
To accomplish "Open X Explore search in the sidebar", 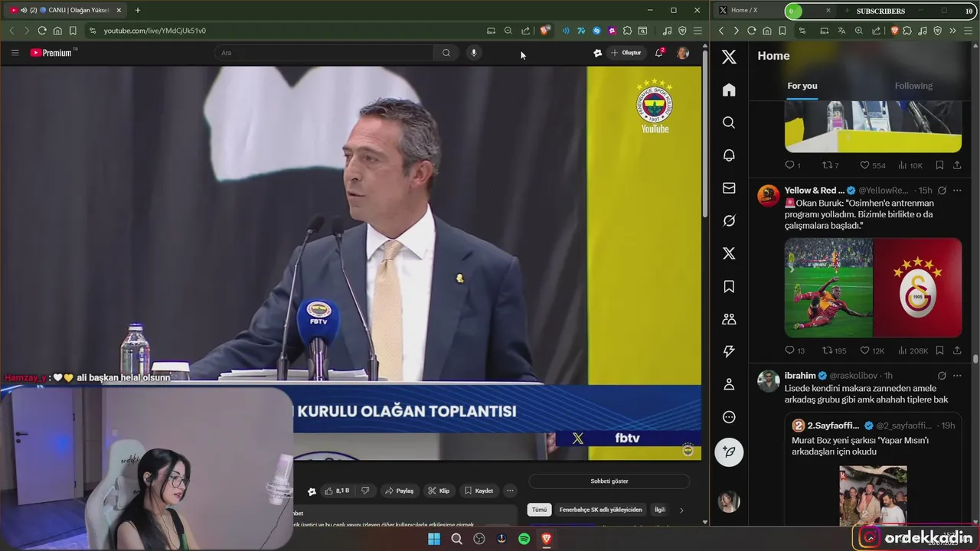I will click(729, 122).
